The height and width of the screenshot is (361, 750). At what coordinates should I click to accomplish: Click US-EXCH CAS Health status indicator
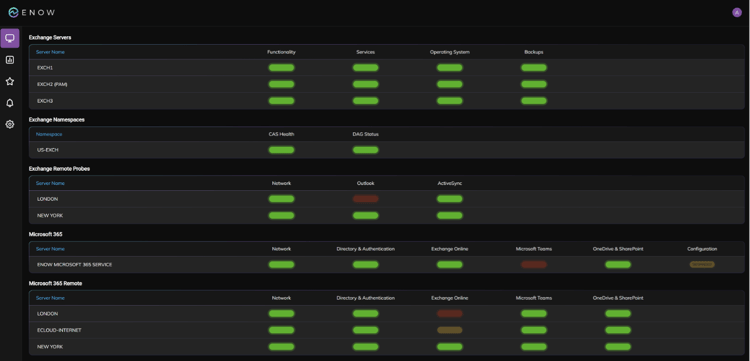click(x=281, y=150)
